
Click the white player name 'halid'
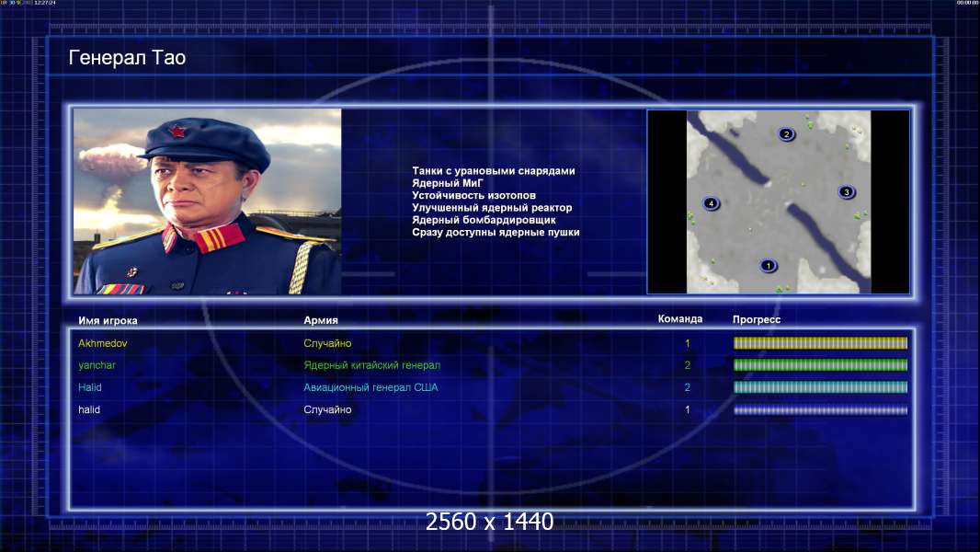(89, 409)
